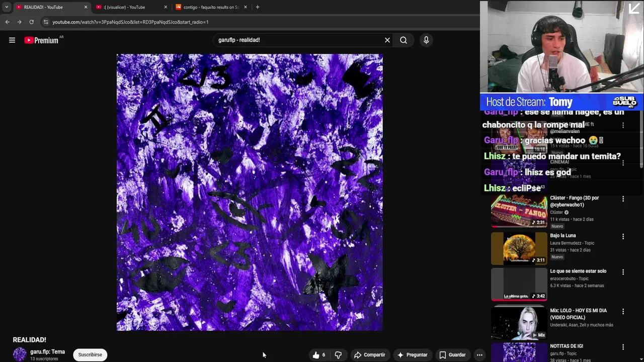Close the ':( (visualizer)' tab
Viewport: 644px width, 362px height.
[x=166, y=7]
